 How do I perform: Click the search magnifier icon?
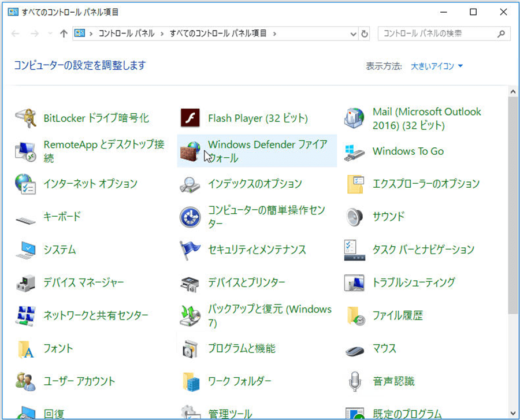tap(502, 34)
